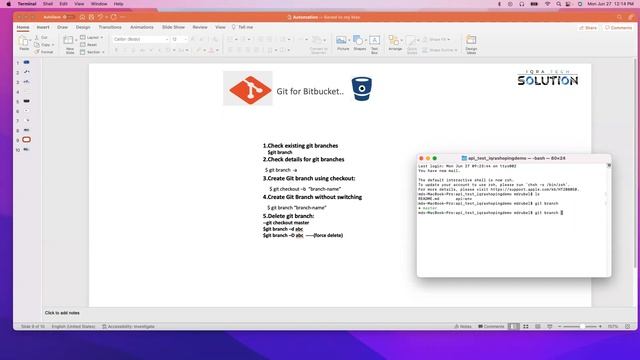Click the Save icon in title bar
The image size is (640, 360).
91,17
